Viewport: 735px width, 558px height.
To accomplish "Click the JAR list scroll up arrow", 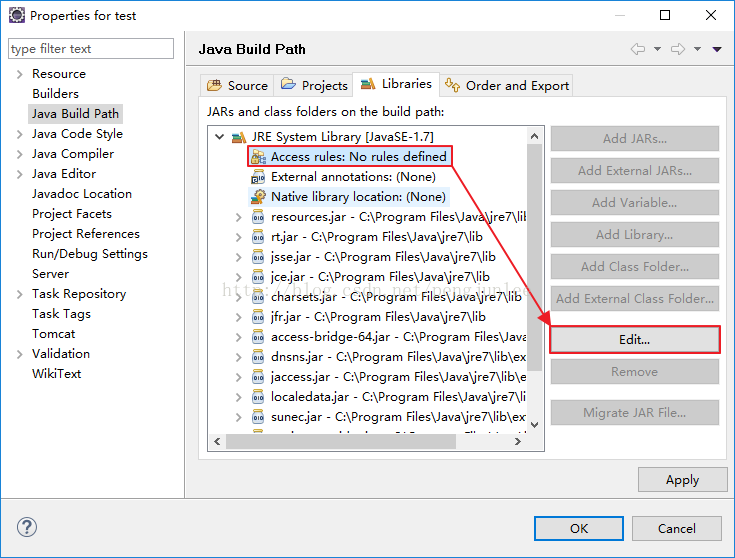I will tap(535, 136).
